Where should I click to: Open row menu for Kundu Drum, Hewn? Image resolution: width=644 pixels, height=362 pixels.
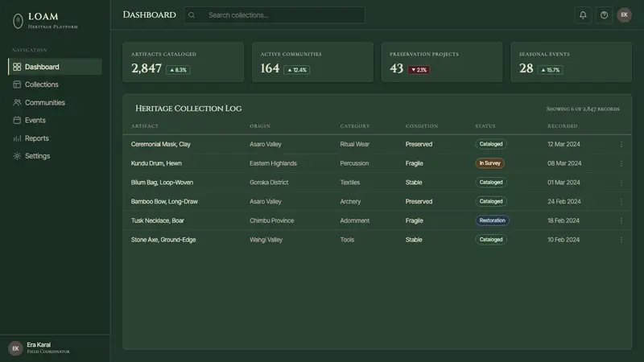point(621,163)
